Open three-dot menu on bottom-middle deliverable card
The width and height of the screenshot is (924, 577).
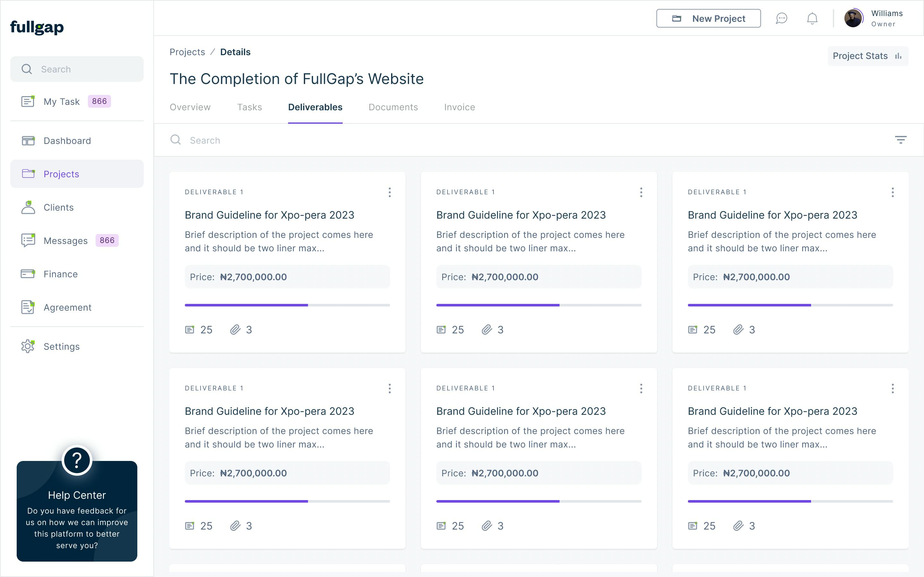641,389
